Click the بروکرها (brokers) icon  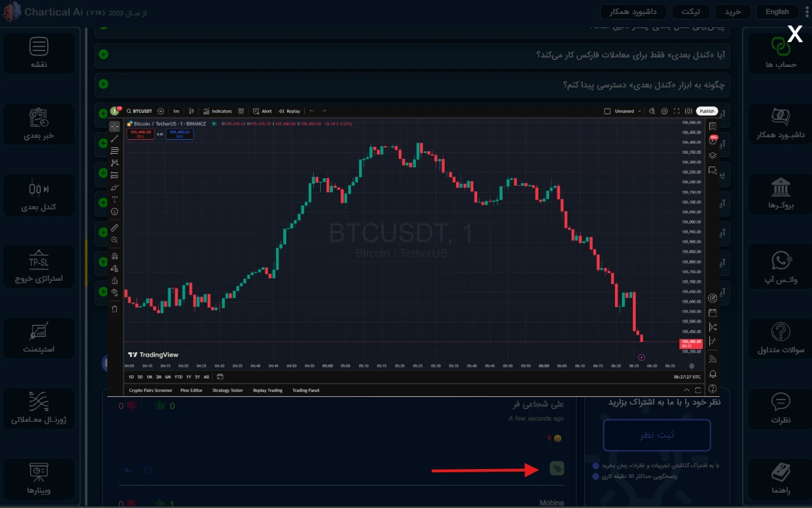[780, 194]
